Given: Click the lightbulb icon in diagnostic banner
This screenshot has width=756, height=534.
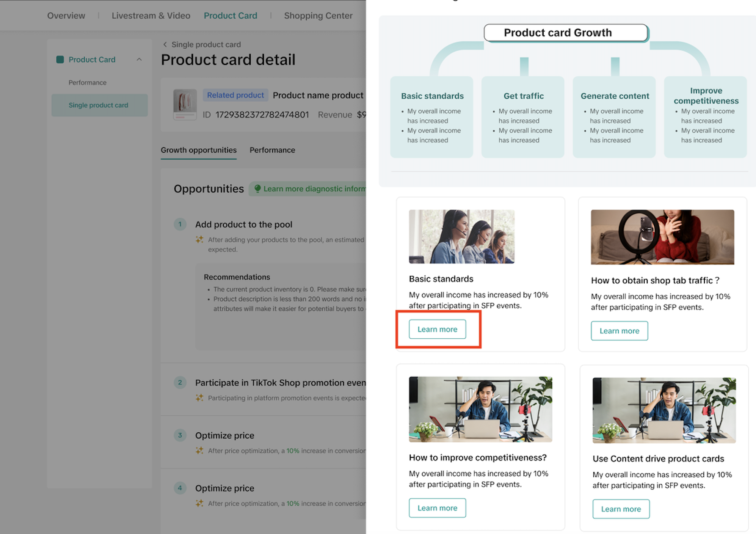Looking at the screenshot, I should pos(257,188).
